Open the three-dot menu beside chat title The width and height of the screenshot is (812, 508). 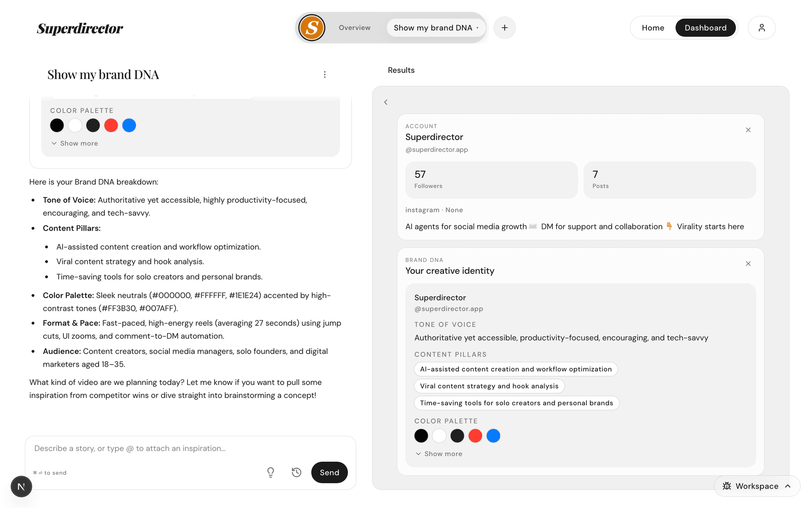324,75
